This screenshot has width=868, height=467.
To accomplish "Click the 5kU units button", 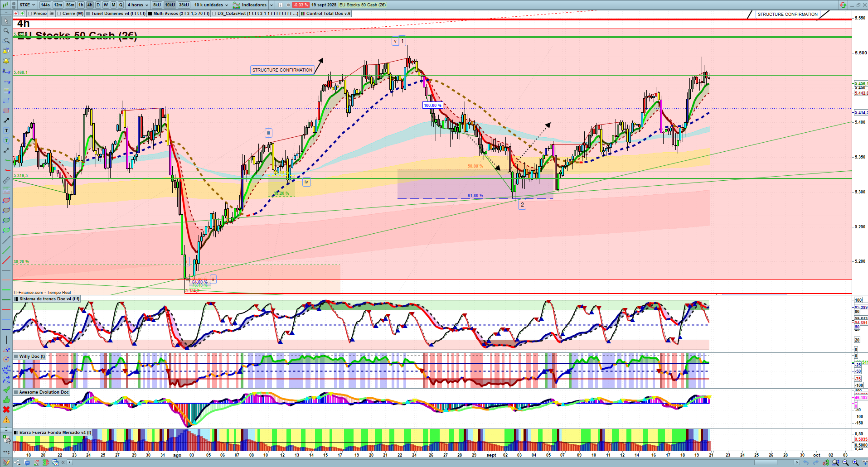I will pyautogui.click(x=157, y=5).
